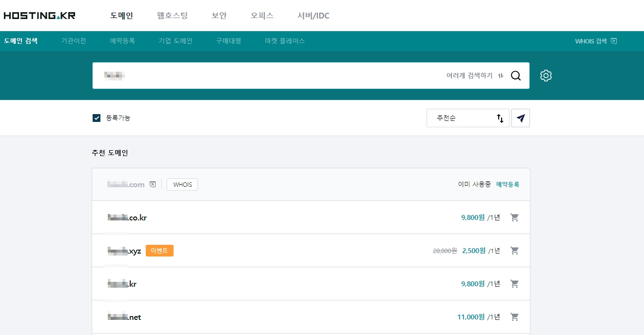Click the HOSTING.KR logo
The height and width of the screenshot is (335, 644).
(x=39, y=15)
